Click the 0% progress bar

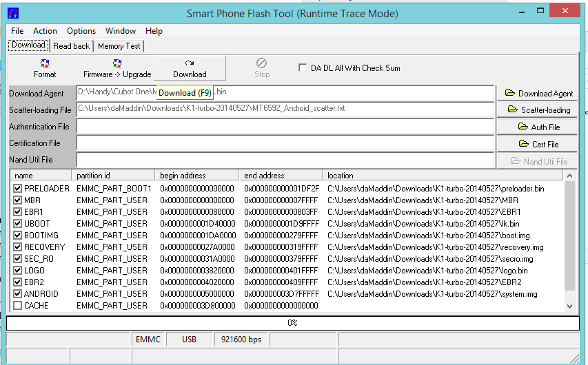pos(293,323)
